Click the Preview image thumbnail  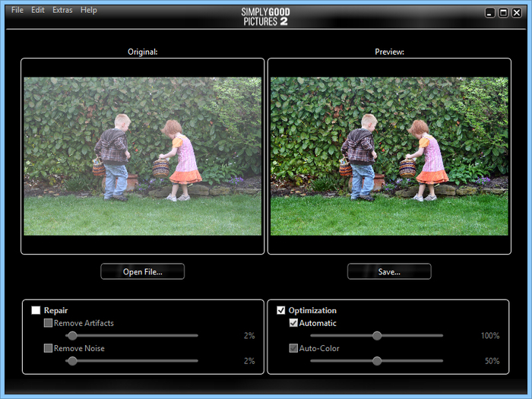click(x=389, y=156)
